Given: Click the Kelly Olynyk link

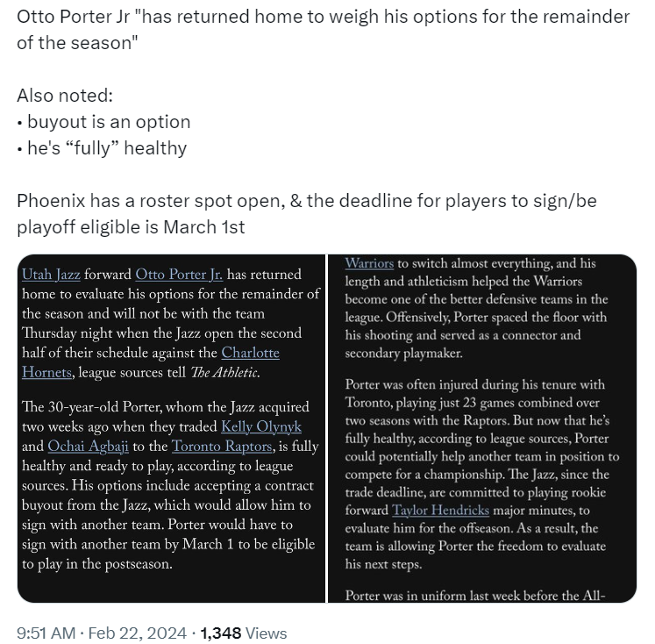Looking at the screenshot, I should [261, 426].
